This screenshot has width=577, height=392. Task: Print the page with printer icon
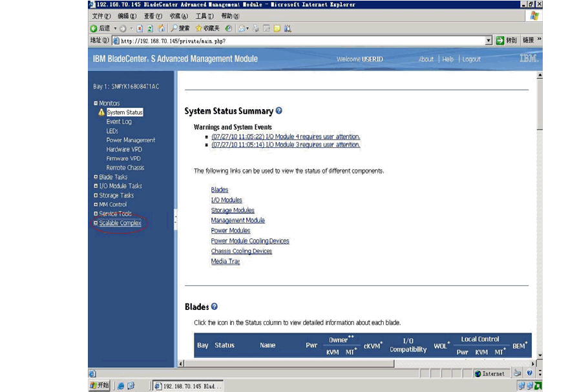(x=256, y=28)
